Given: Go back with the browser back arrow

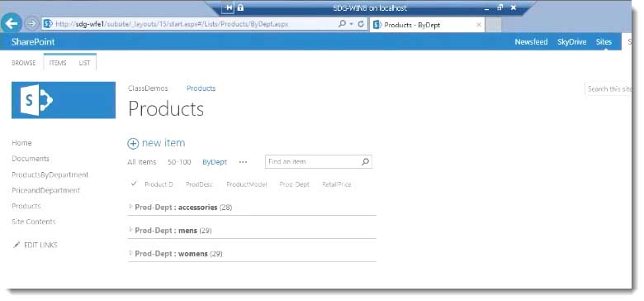Looking at the screenshot, I should [12, 23].
